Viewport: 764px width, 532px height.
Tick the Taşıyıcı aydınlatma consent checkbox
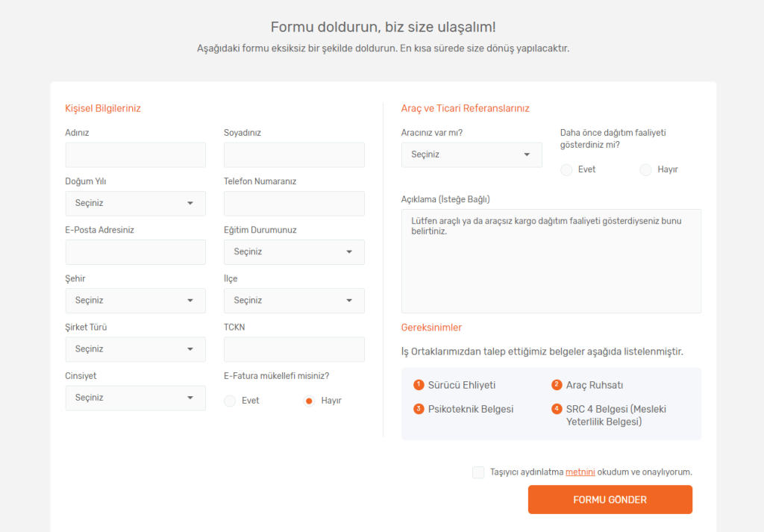pyautogui.click(x=478, y=472)
